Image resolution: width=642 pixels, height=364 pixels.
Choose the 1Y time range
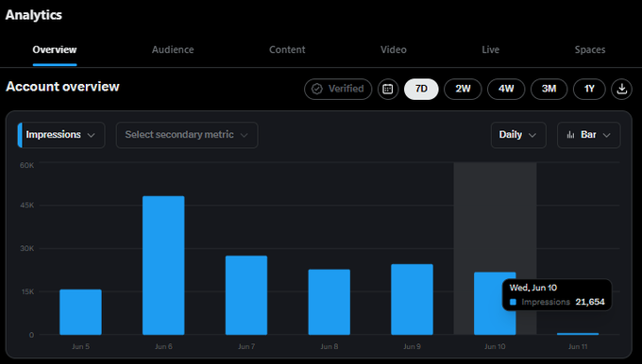click(x=589, y=89)
